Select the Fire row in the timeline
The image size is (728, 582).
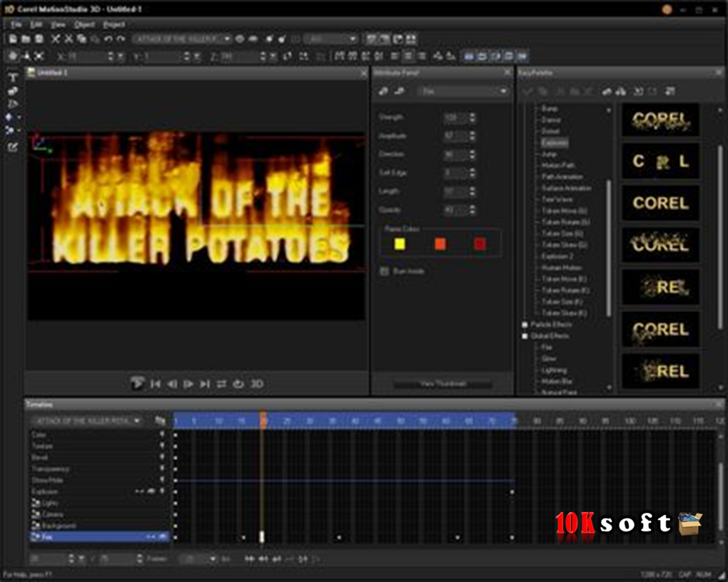(99, 537)
